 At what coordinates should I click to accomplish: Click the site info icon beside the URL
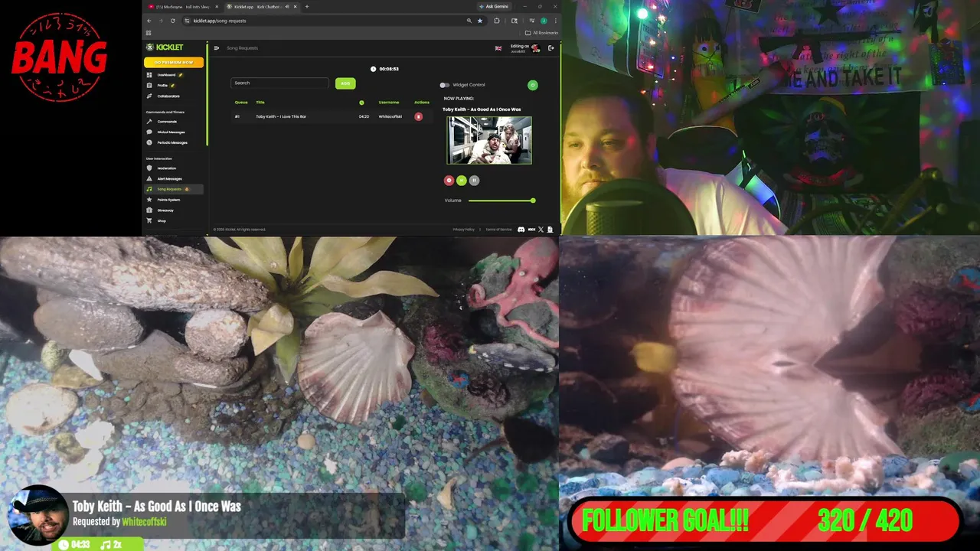187,21
